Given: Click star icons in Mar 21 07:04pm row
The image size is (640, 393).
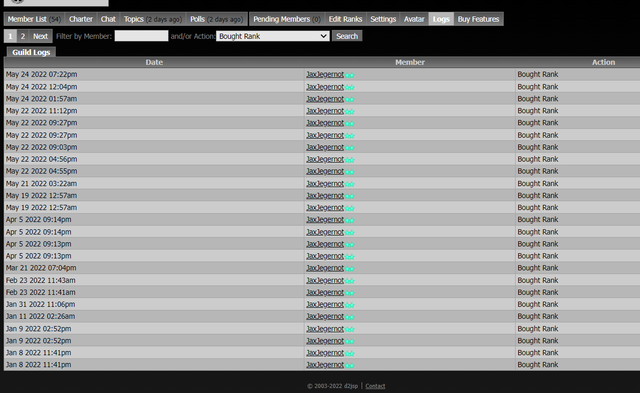Looking at the screenshot, I should pyautogui.click(x=349, y=269).
